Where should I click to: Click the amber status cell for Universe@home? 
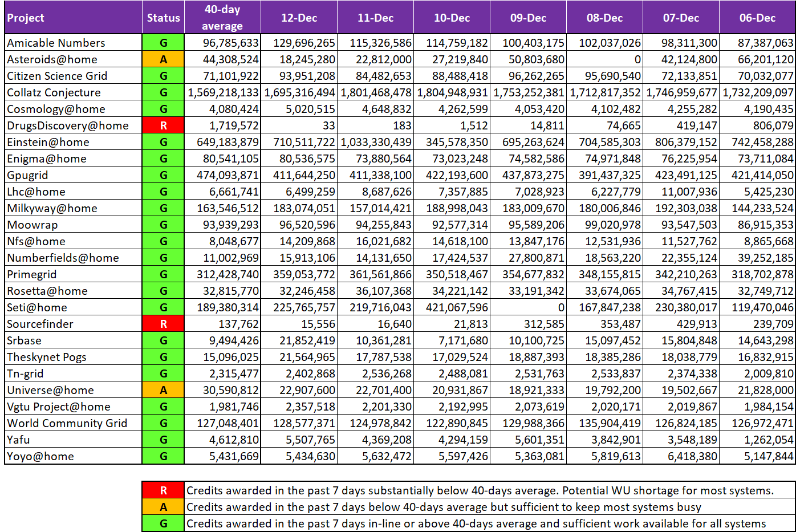point(163,390)
